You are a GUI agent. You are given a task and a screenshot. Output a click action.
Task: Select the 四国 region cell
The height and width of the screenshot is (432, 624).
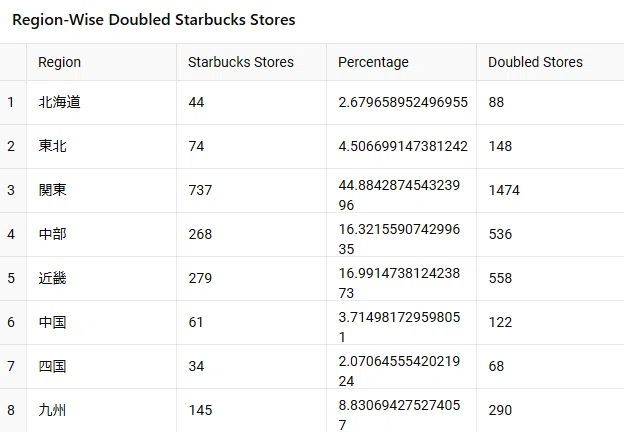click(101, 366)
